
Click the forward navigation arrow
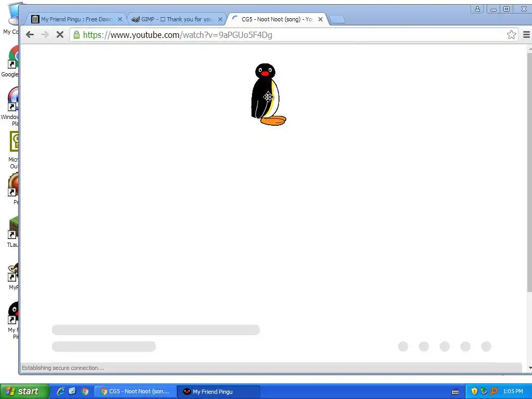[x=45, y=35]
